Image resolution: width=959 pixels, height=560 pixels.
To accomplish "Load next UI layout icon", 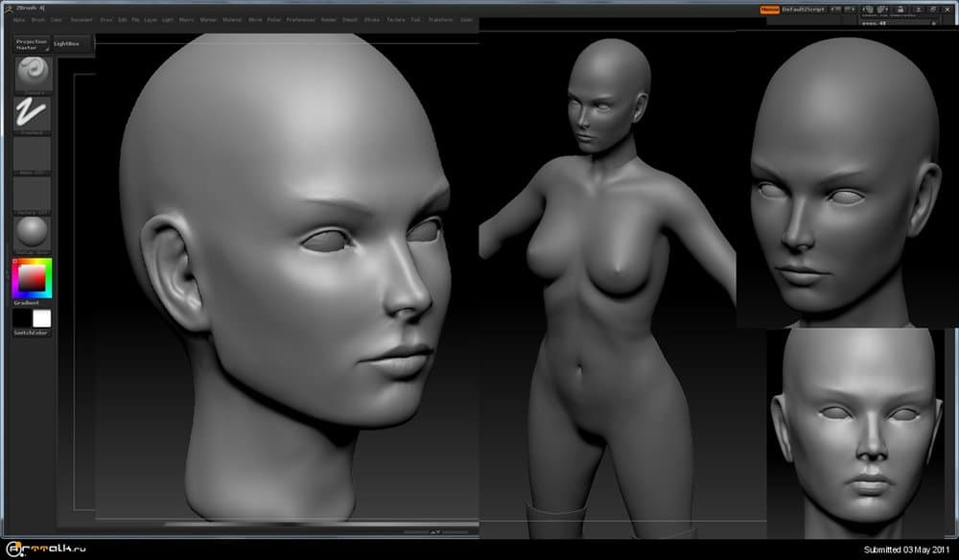I will 850,10.
